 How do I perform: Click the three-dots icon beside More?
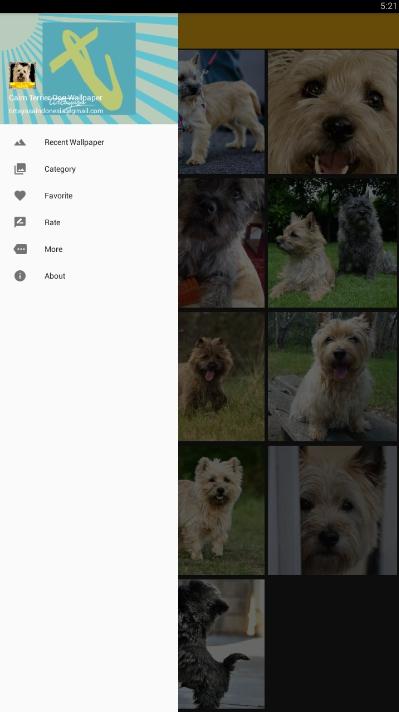pos(20,249)
